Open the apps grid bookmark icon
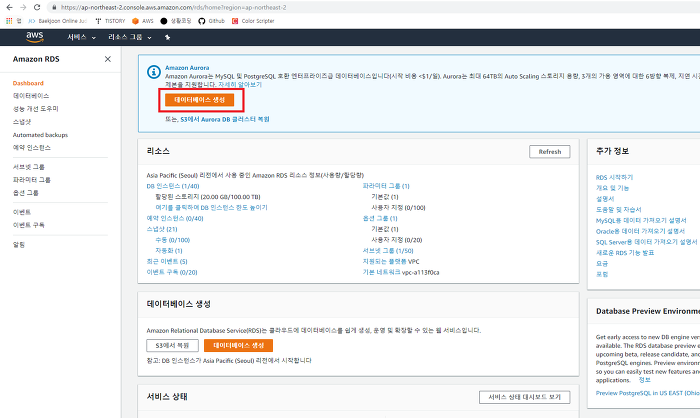The height and width of the screenshot is (418, 700). pyautogui.click(x=9, y=21)
